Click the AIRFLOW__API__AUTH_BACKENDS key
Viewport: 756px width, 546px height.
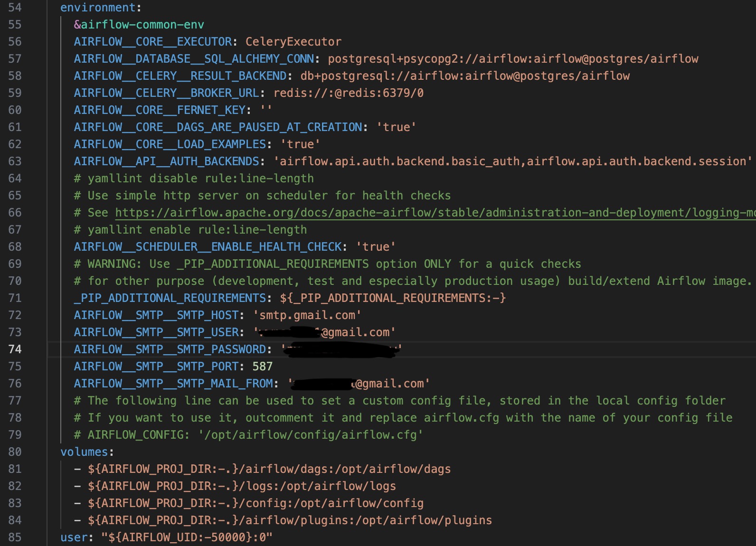167,161
